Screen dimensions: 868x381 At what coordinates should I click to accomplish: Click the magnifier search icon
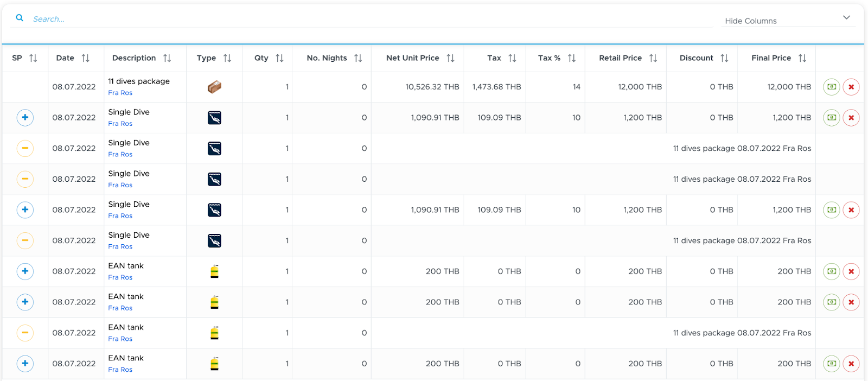pos(20,18)
